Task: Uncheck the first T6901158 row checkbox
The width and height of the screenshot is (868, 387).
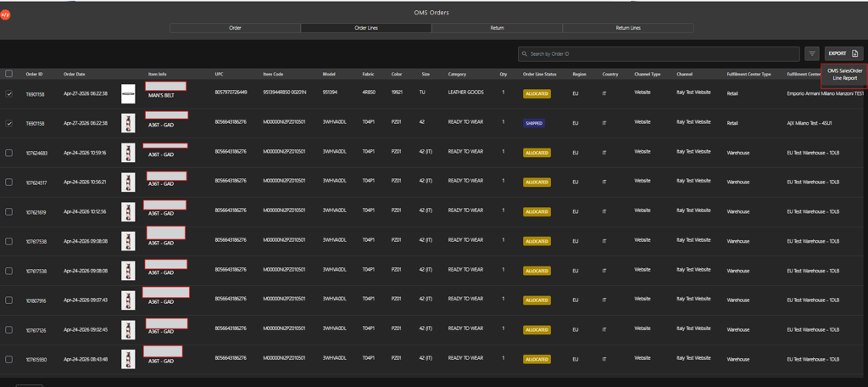Action: (8, 94)
